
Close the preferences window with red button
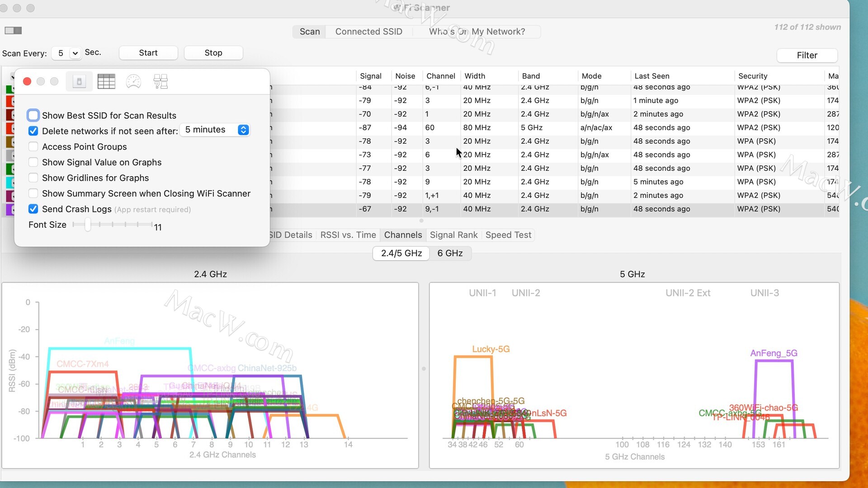[27, 81]
